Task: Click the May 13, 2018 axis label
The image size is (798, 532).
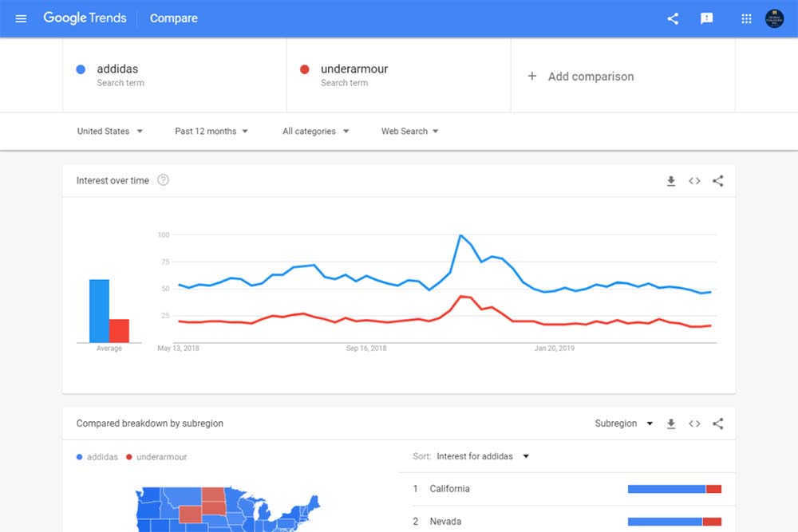Action: tap(178, 349)
